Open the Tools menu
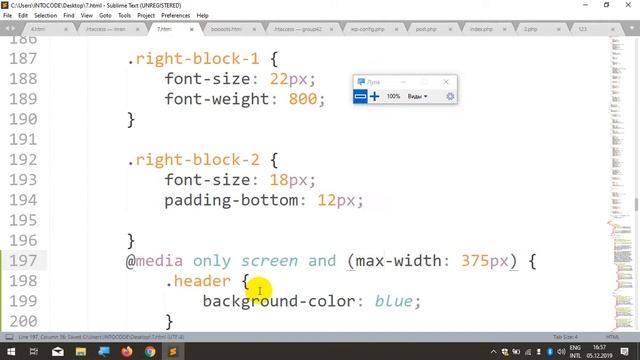 pos(124,16)
